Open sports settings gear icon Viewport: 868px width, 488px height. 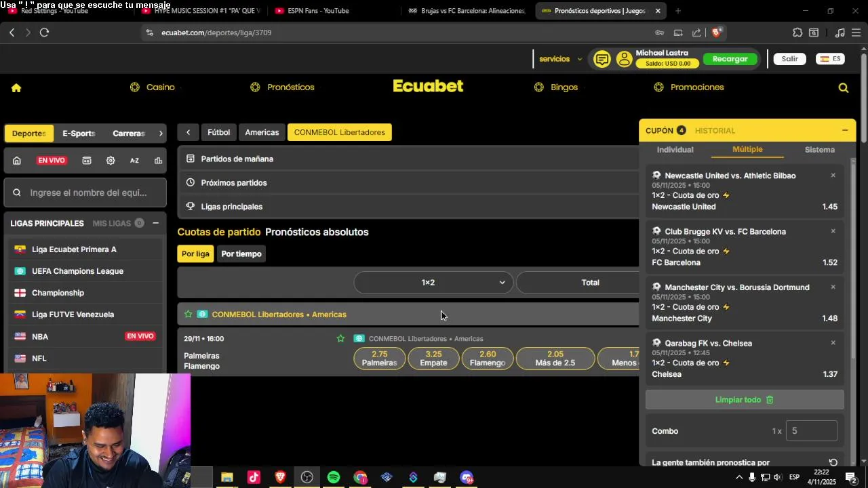coord(111,161)
